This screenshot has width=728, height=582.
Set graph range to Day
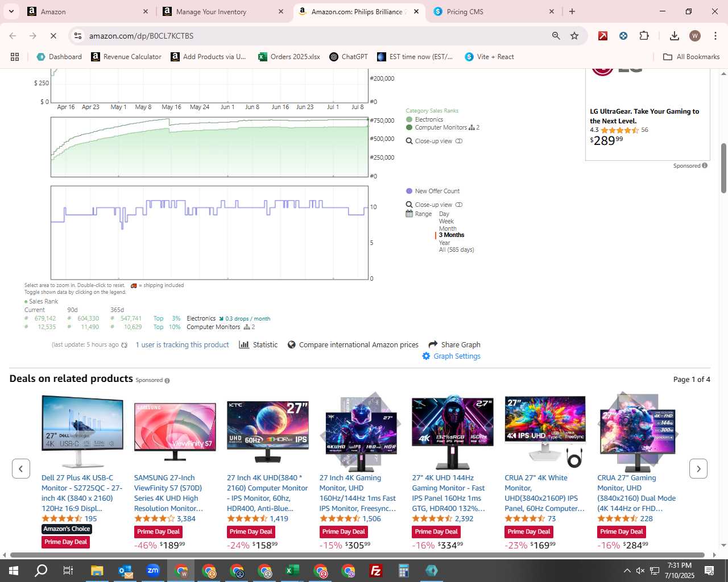pos(444,214)
